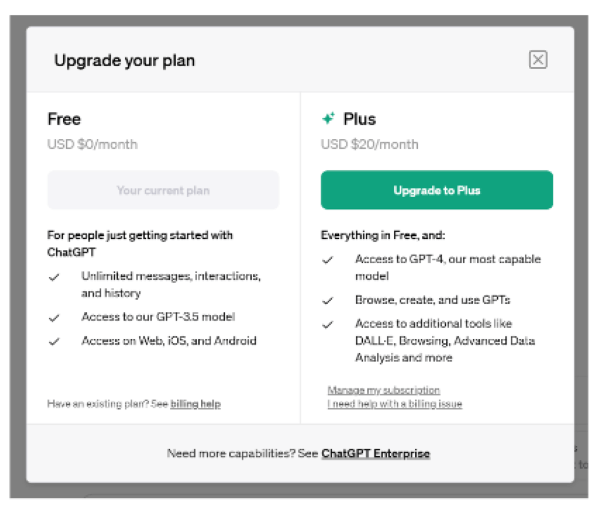Click the checkmark next to Unlimited messages
600x514 pixels.
(54, 277)
